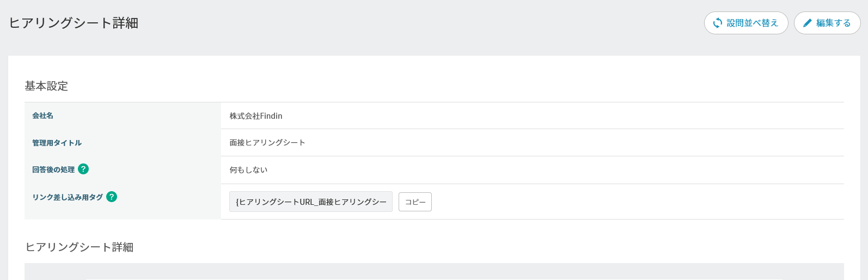This screenshot has height=280, width=868.
Task: Open help icon beside リンク差し込み用タグ
Action: click(x=112, y=197)
